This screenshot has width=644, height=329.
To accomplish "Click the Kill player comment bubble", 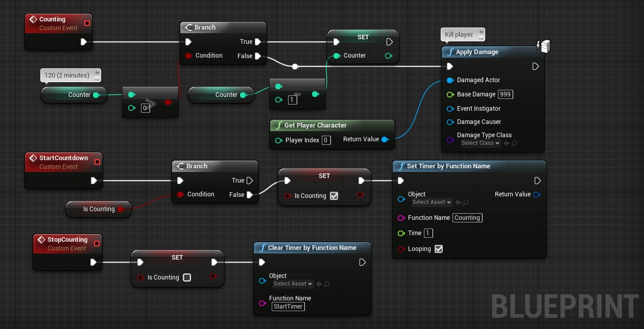I will [460, 35].
